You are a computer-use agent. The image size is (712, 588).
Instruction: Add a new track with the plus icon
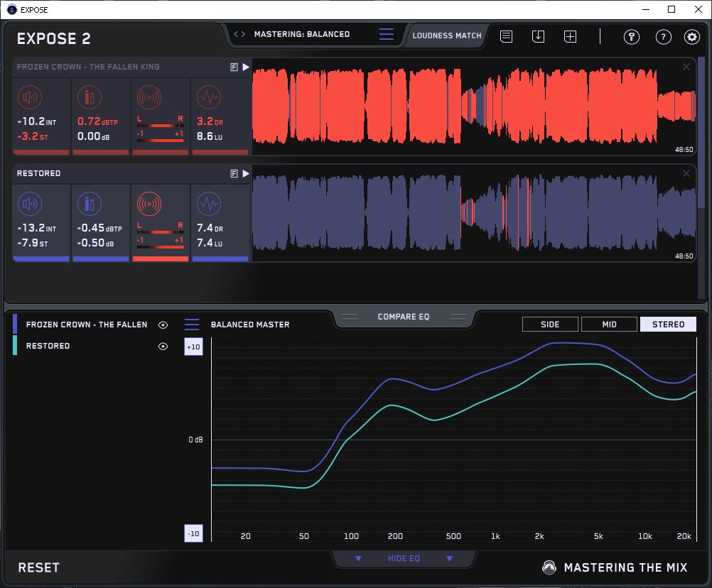[570, 36]
